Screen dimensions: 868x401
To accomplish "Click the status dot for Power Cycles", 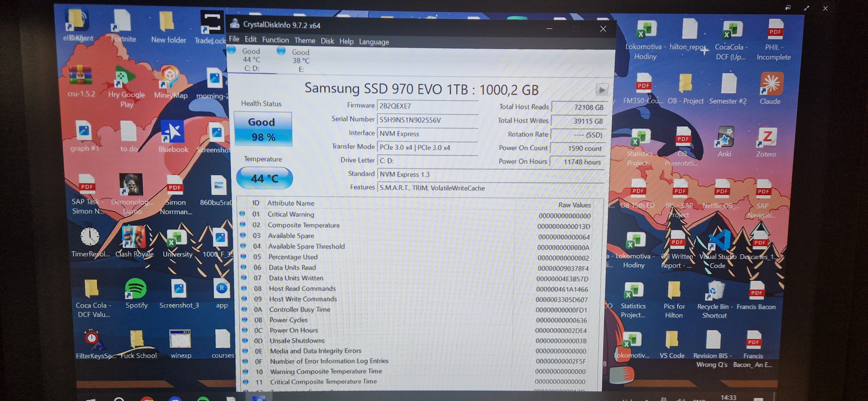I will pyautogui.click(x=244, y=320).
